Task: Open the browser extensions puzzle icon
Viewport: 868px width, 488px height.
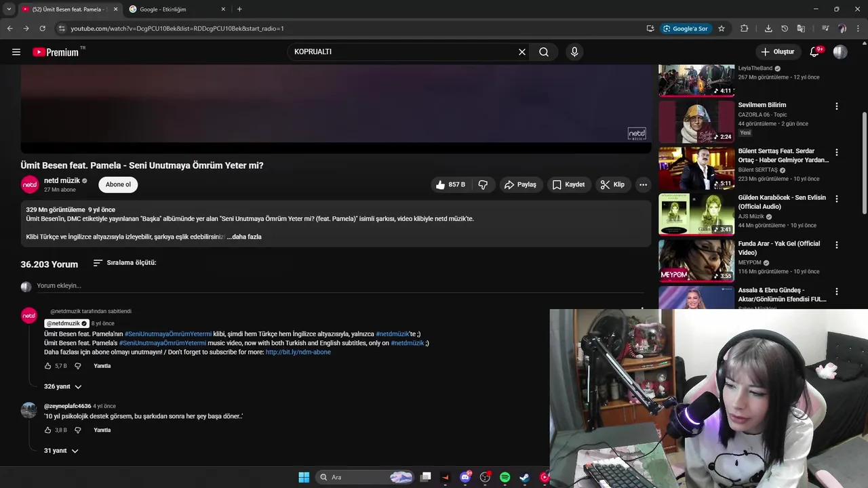Action: [744, 28]
